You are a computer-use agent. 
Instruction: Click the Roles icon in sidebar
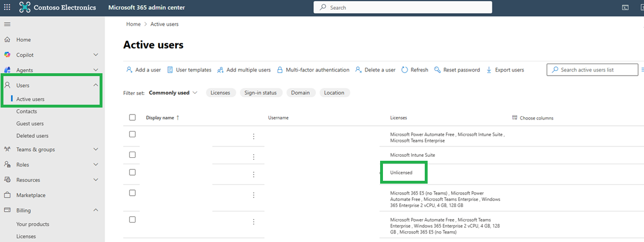7,164
